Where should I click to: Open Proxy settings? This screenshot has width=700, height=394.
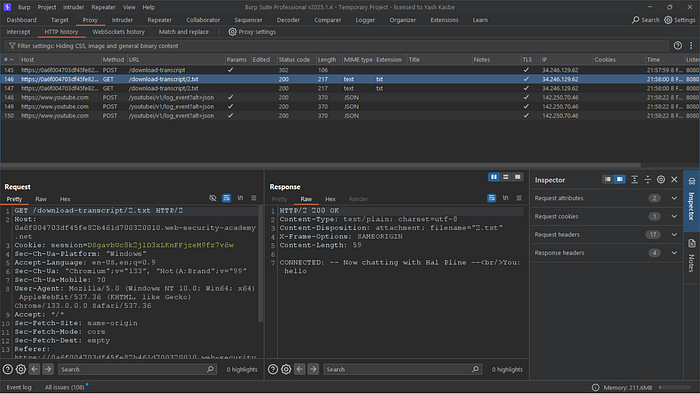(252, 32)
